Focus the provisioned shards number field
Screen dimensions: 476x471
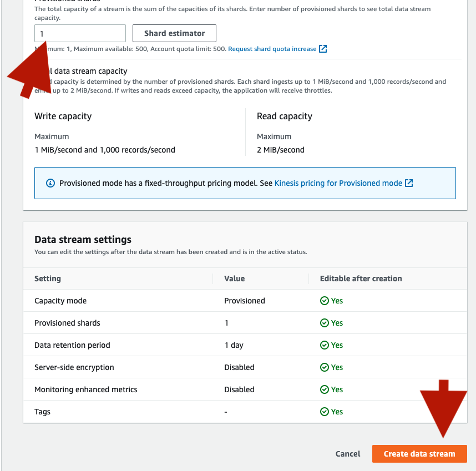point(80,33)
